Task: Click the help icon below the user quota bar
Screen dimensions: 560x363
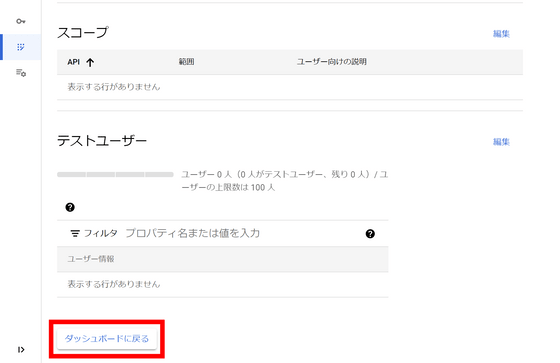Action: 70,207
